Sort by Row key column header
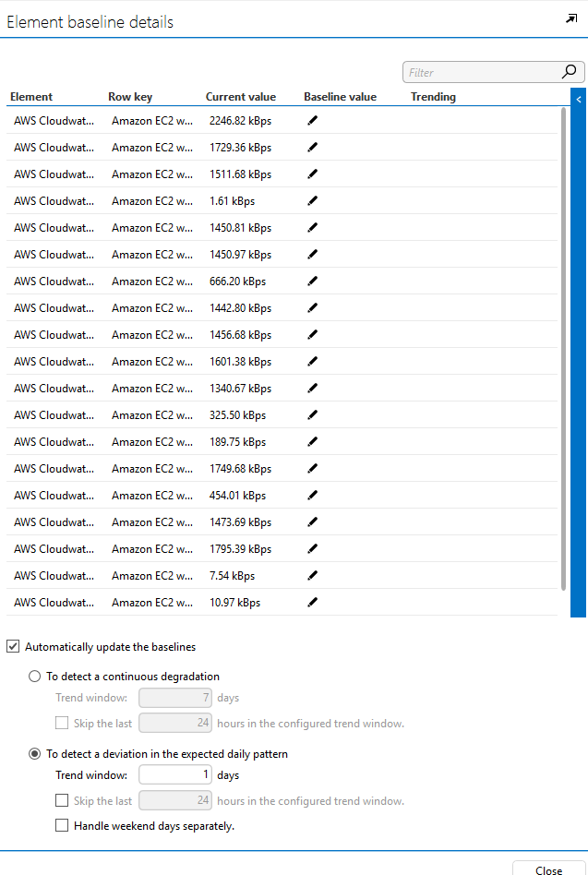The image size is (588, 875). click(x=130, y=97)
